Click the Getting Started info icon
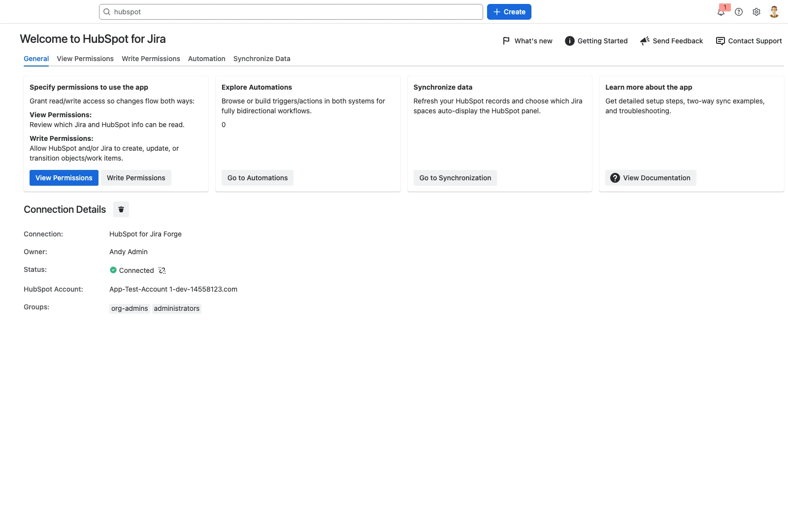Viewport: 788px width, 532px height. point(569,41)
